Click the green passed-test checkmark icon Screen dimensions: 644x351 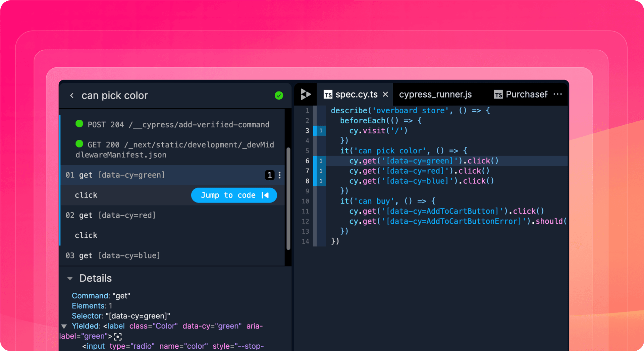pyautogui.click(x=279, y=96)
